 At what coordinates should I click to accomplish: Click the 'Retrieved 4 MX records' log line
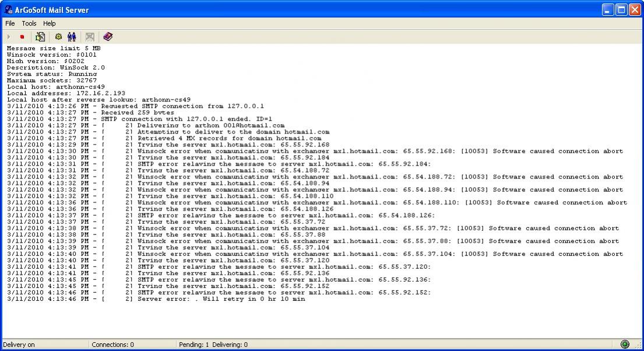(164, 139)
